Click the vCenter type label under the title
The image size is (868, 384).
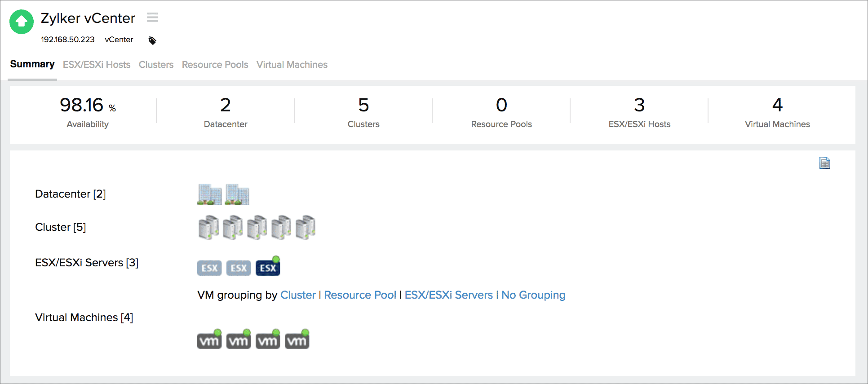[x=119, y=40]
